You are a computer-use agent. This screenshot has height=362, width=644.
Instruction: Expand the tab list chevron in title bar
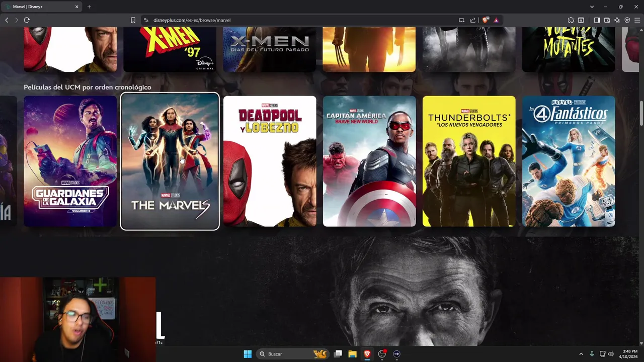(x=591, y=7)
